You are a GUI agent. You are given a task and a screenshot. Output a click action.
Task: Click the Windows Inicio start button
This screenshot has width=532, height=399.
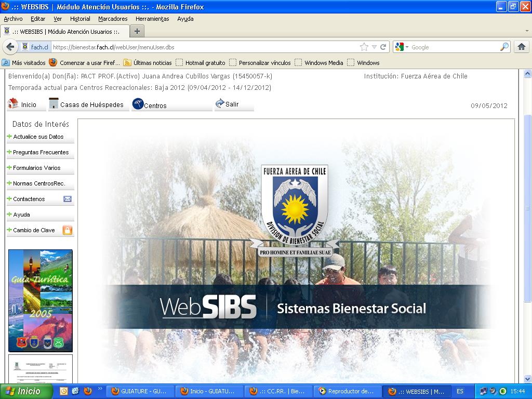click(27, 391)
